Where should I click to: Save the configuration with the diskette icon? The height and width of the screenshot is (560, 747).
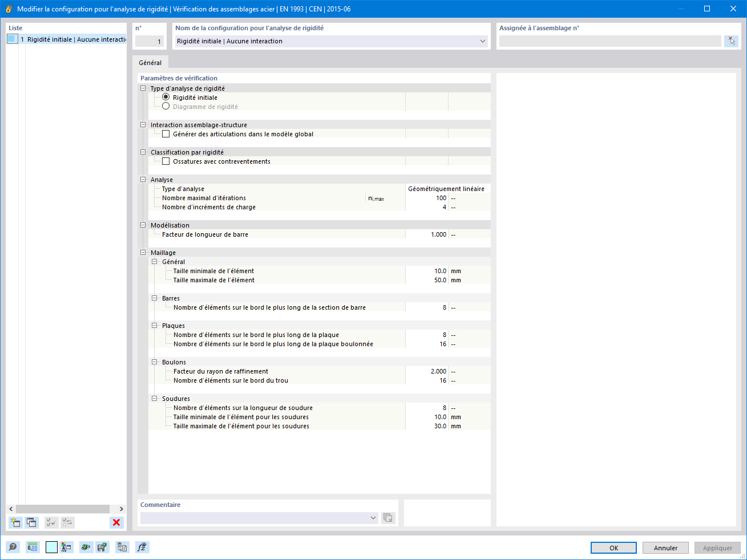102,547
